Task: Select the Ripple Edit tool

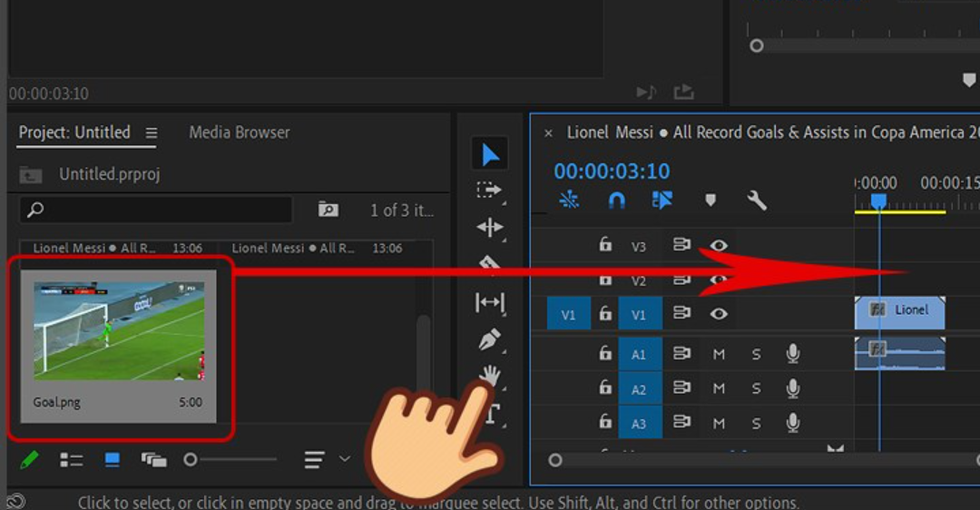Action: (489, 228)
